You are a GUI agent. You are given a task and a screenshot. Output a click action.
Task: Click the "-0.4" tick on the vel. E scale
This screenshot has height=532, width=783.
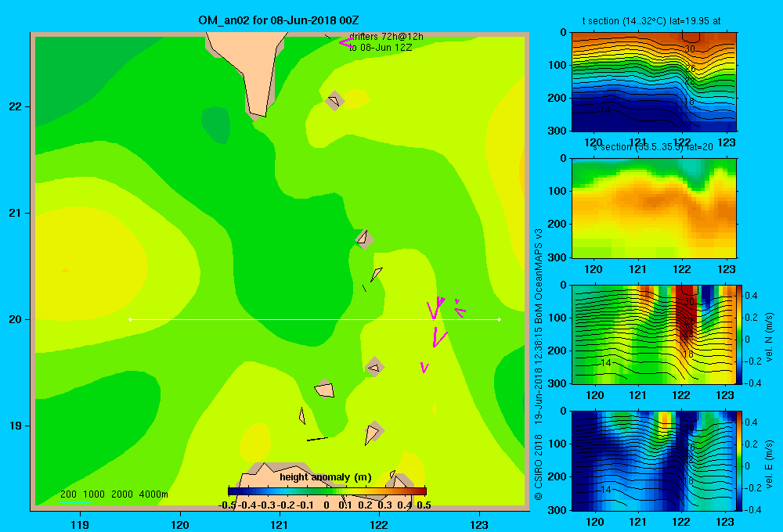pos(752,509)
